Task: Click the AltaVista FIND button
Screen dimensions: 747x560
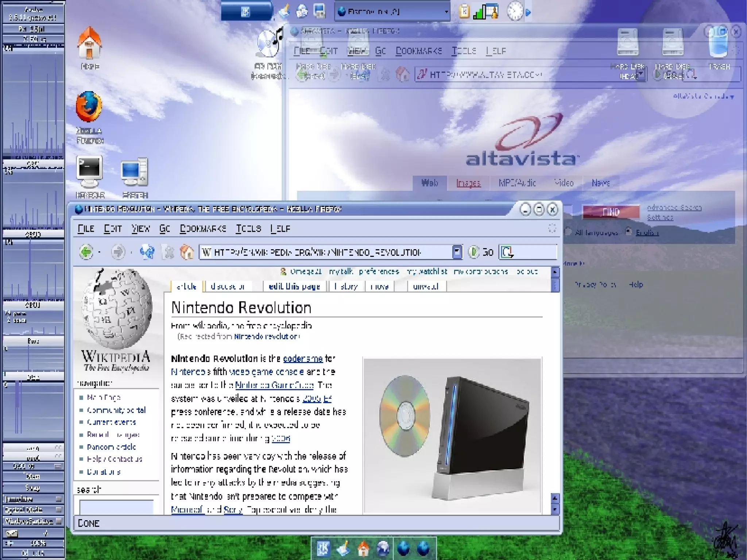Action: point(611,212)
